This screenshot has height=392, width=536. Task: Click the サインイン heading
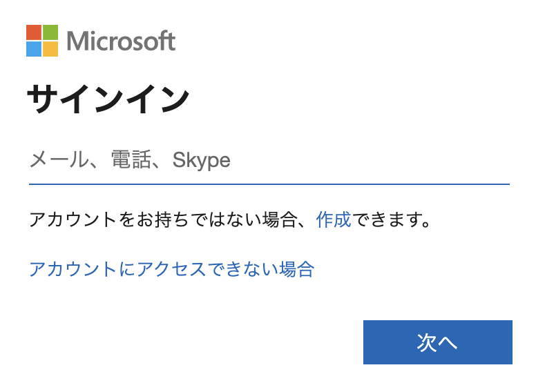tap(108, 99)
